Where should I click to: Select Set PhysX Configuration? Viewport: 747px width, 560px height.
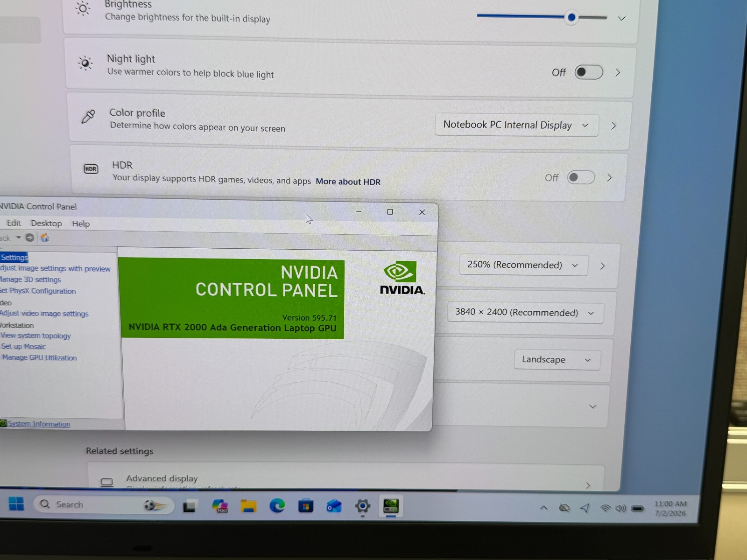point(38,291)
